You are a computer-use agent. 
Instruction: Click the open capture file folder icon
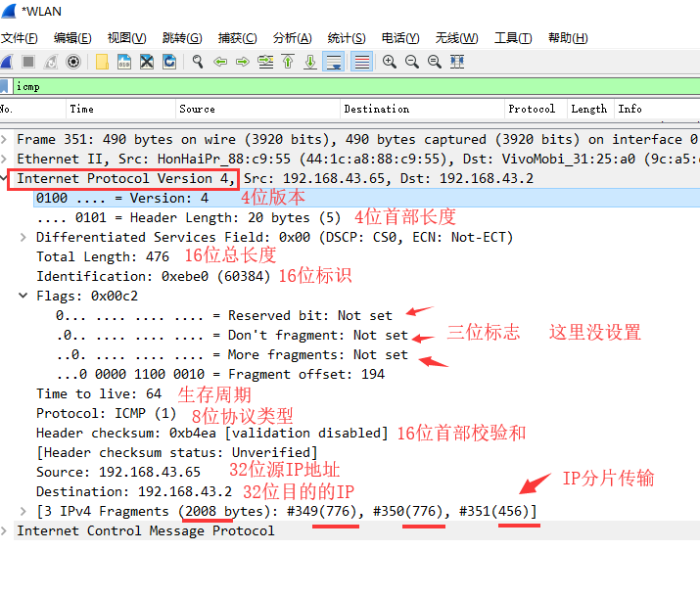point(102,62)
